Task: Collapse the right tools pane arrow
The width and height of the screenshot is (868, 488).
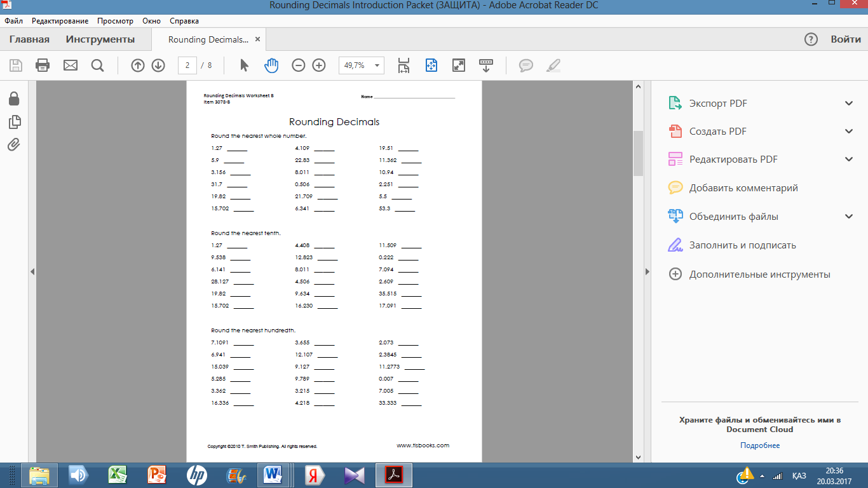Action: (648, 271)
